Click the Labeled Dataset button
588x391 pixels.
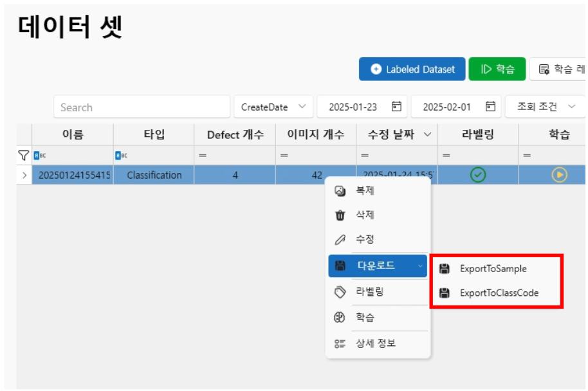pyautogui.click(x=411, y=69)
